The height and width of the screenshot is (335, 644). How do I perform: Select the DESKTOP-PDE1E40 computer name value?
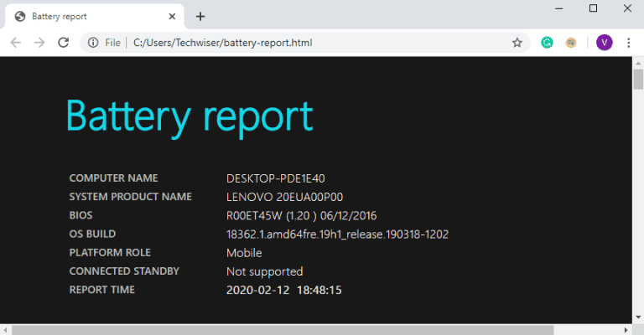point(276,178)
